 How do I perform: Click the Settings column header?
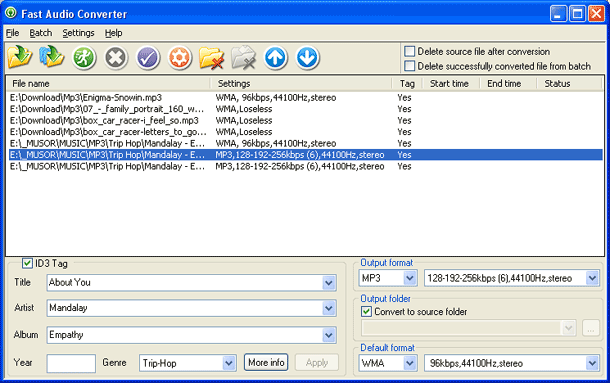(x=301, y=83)
